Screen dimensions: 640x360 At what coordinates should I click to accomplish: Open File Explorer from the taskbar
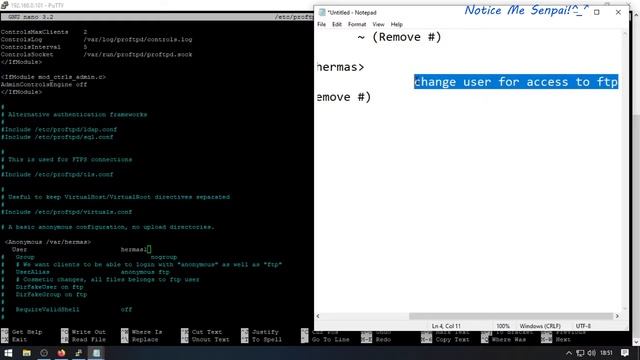(27, 353)
